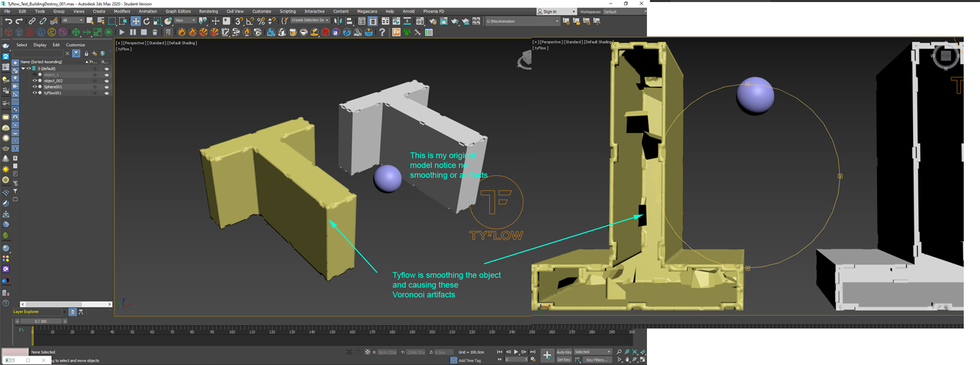The image size is (980, 365).
Task: Click Phoenix FD Stop simulation button
Action: (143, 32)
